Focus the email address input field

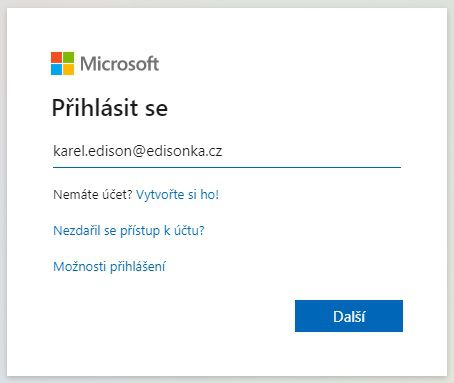(227, 152)
